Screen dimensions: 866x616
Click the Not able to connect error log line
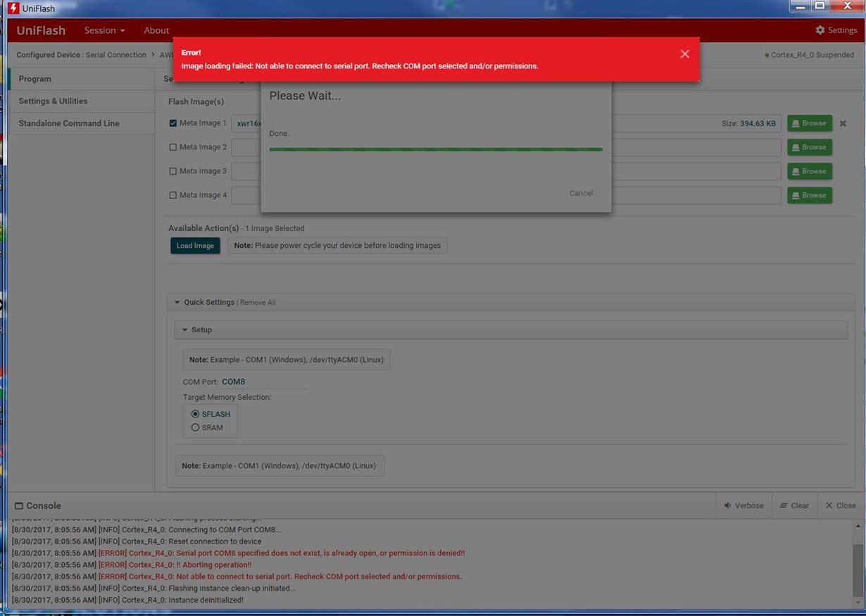pos(237,577)
